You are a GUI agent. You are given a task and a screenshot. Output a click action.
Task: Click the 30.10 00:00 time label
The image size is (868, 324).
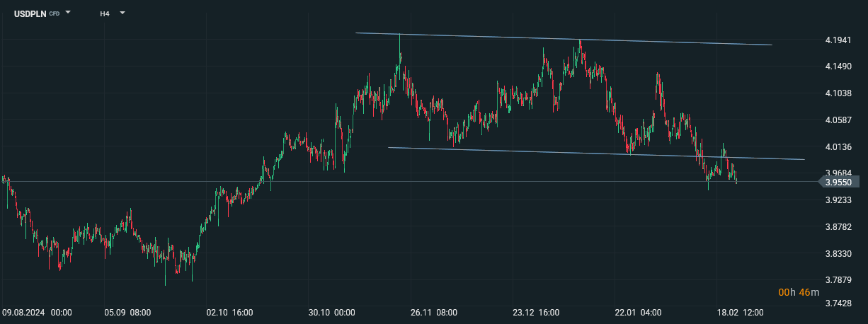point(331,312)
